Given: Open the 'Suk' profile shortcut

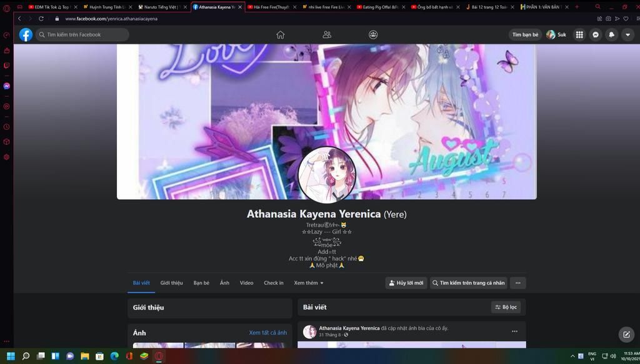Looking at the screenshot, I should point(556,34).
